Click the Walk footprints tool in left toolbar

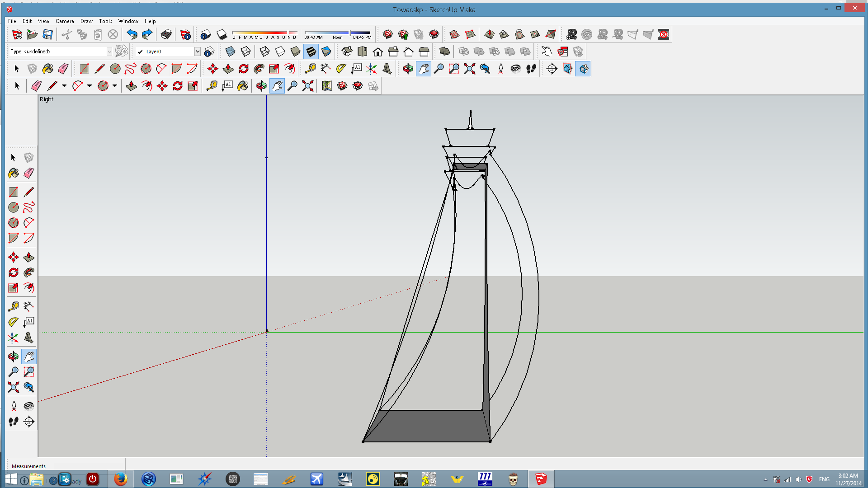[x=13, y=422]
